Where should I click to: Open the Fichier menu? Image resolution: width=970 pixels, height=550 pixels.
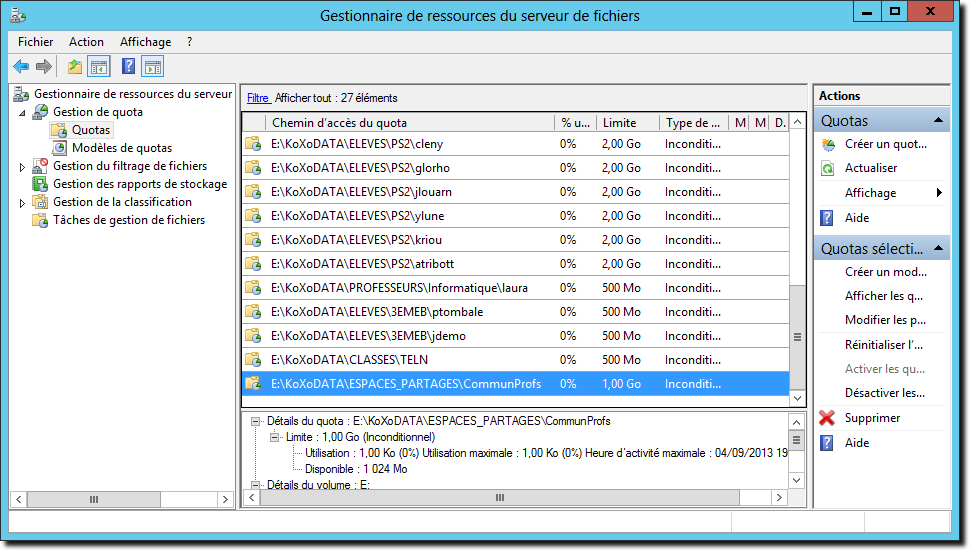[35, 42]
